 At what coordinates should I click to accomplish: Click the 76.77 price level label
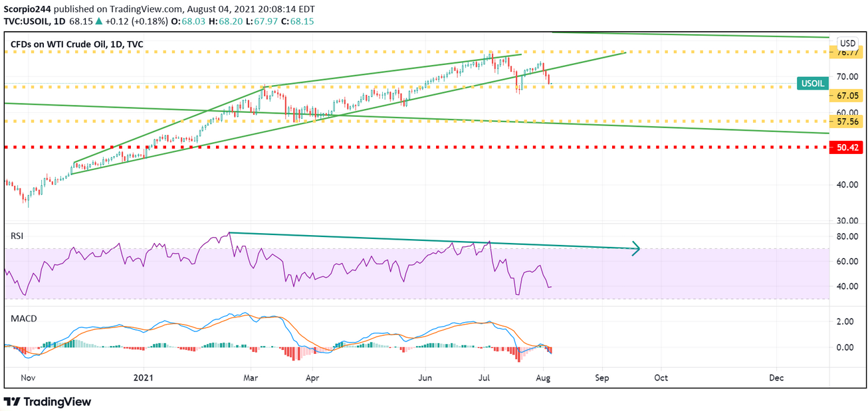click(847, 52)
